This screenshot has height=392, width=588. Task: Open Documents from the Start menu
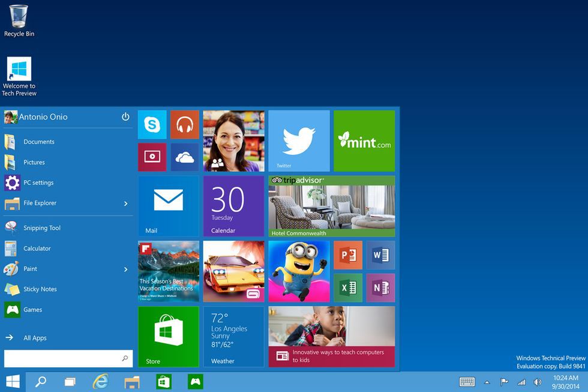39,142
